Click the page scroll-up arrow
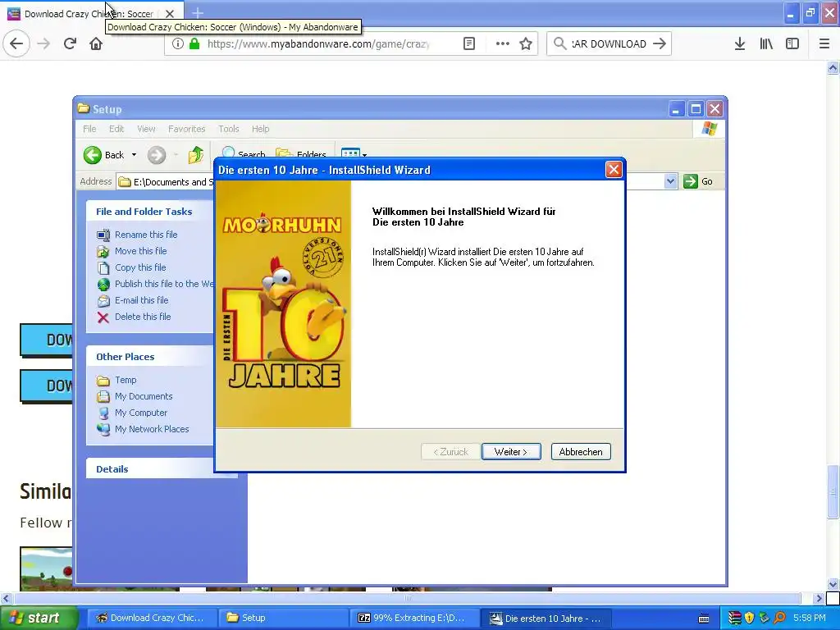The width and height of the screenshot is (840, 630). (x=832, y=67)
